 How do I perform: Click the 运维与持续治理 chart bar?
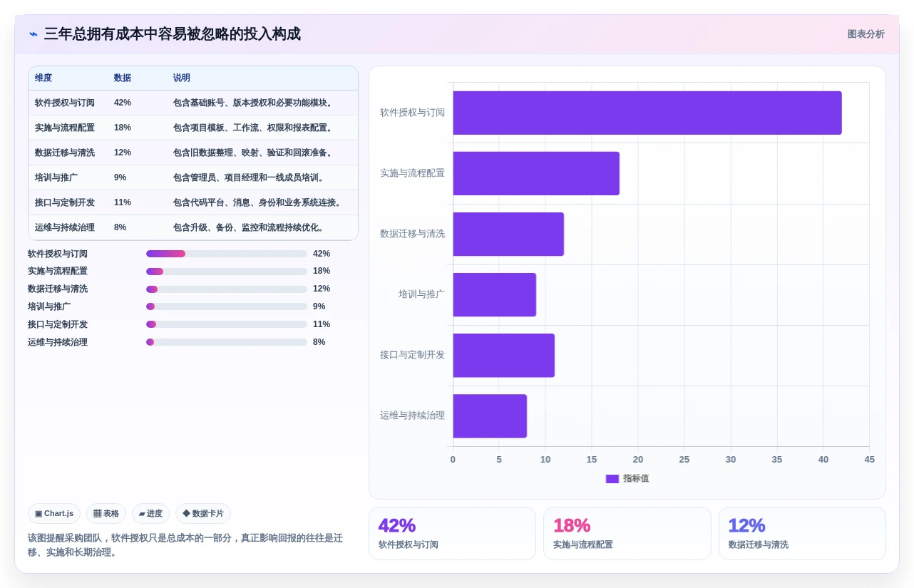490,416
